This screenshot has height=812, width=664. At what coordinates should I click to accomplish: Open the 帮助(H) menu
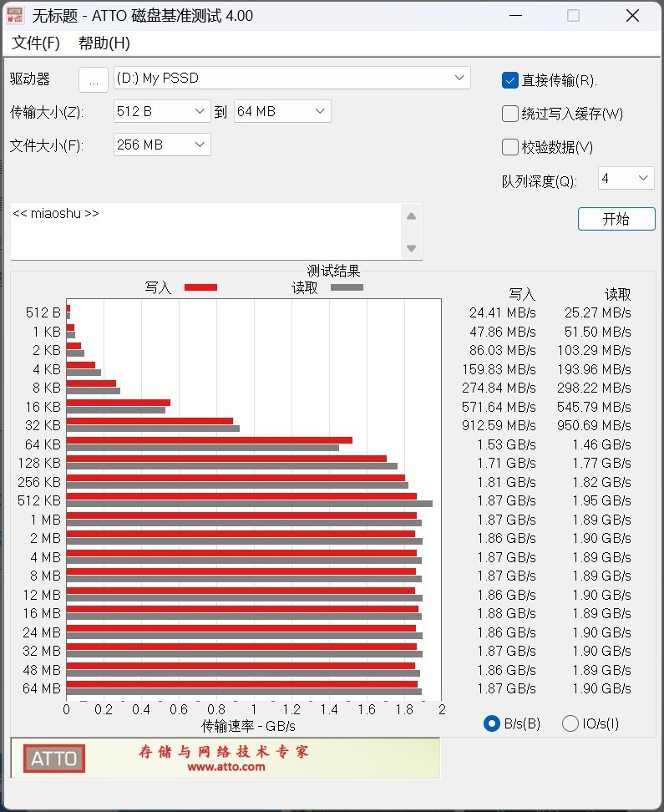pos(104,43)
